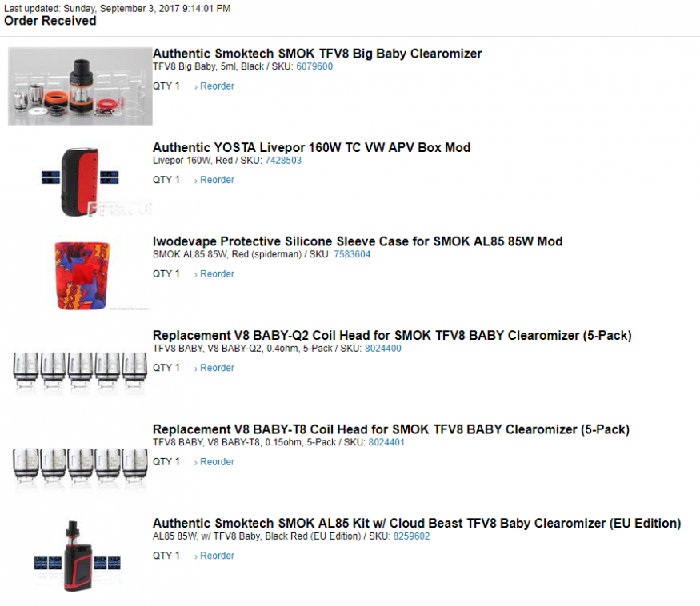Open SKU link 8024400
Screen dimensions: 700x606
383,349
